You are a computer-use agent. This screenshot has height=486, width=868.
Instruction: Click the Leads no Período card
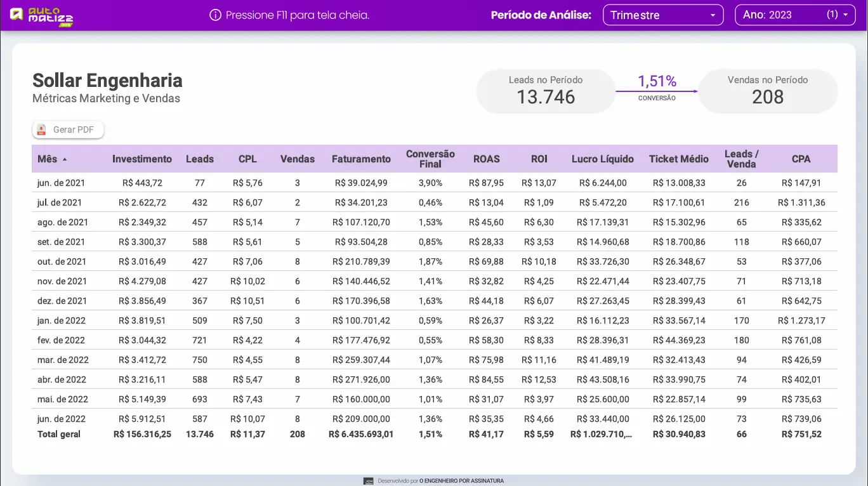click(x=545, y=90)
